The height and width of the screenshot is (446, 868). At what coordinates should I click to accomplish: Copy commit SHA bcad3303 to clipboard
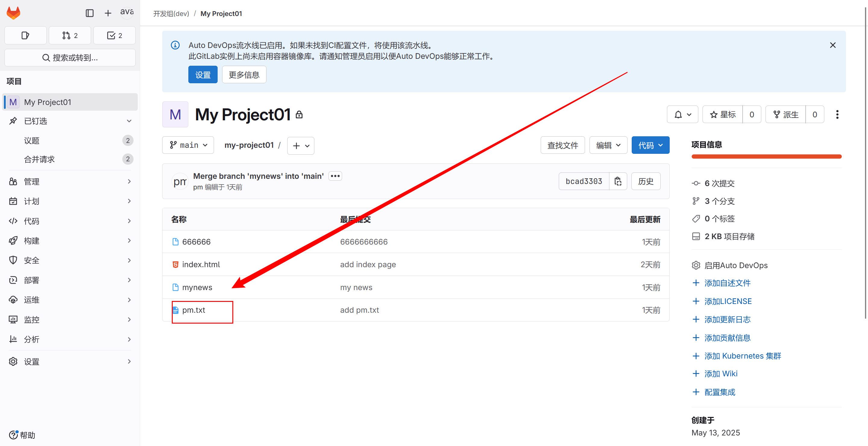pos(618,181)
